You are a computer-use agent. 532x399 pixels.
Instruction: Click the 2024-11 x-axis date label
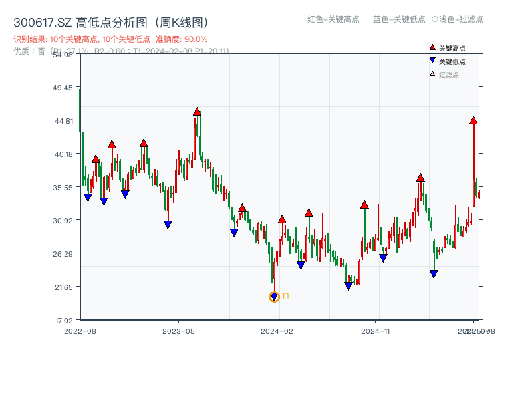[x=375, y=331]
